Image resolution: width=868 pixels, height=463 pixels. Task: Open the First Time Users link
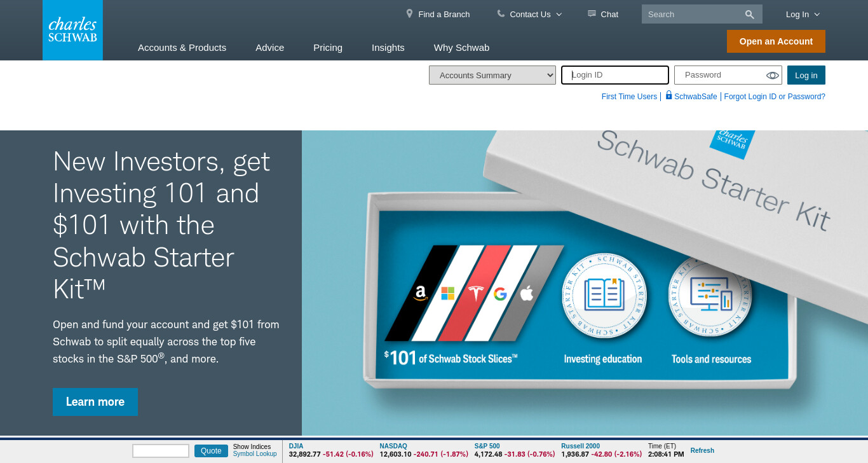tap(629, 97)
